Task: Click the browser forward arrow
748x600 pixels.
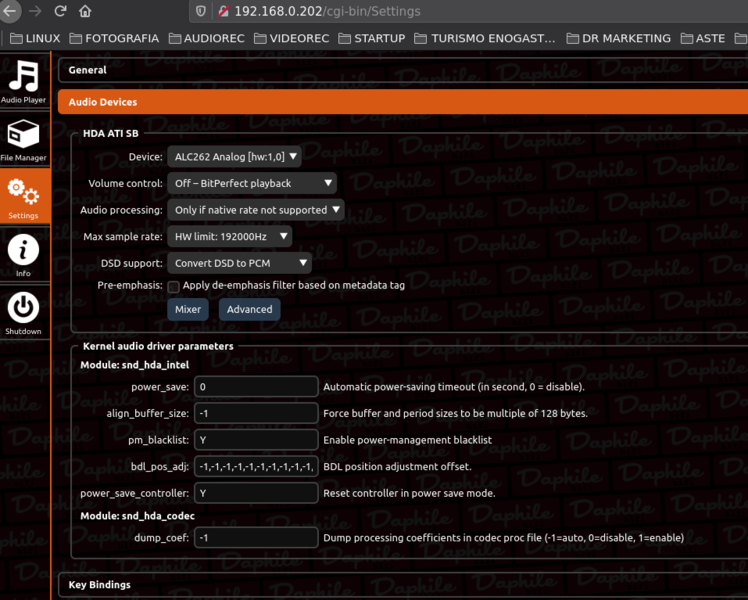Action: point(35,12)
